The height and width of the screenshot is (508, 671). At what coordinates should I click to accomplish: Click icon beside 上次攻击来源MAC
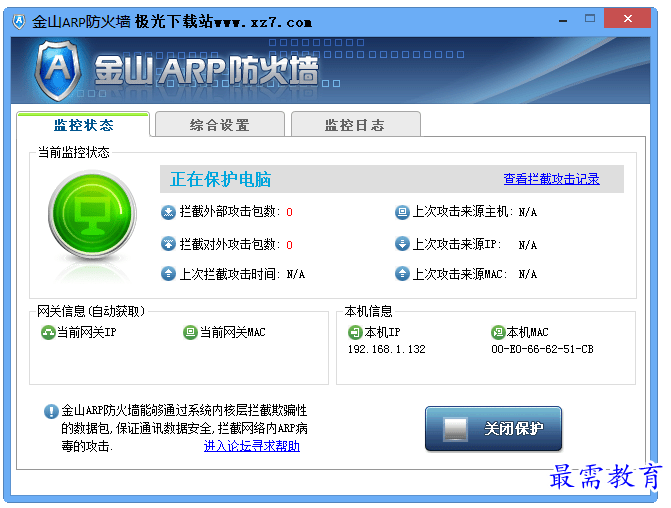pyautogui.click(x=402, y=273)
